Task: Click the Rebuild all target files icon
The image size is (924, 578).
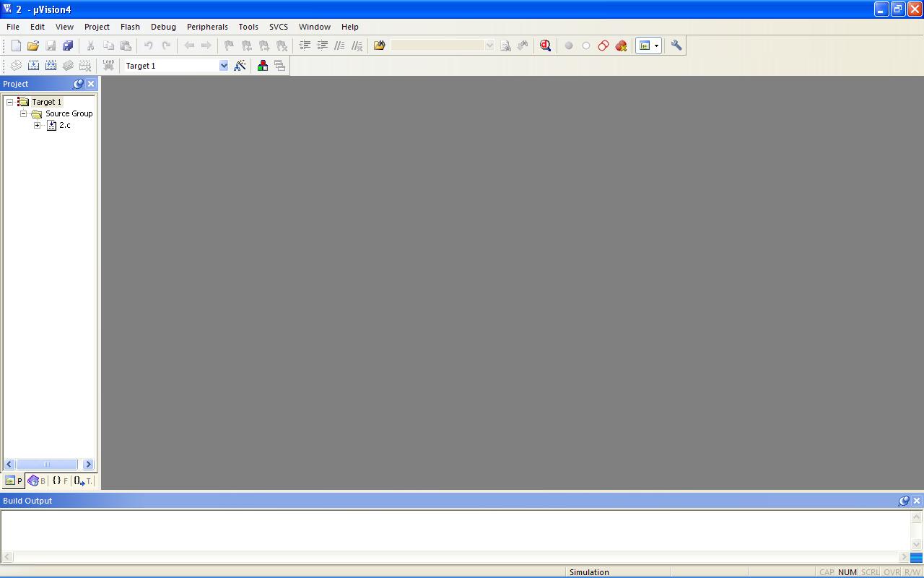Action: (x=51, y=65)
